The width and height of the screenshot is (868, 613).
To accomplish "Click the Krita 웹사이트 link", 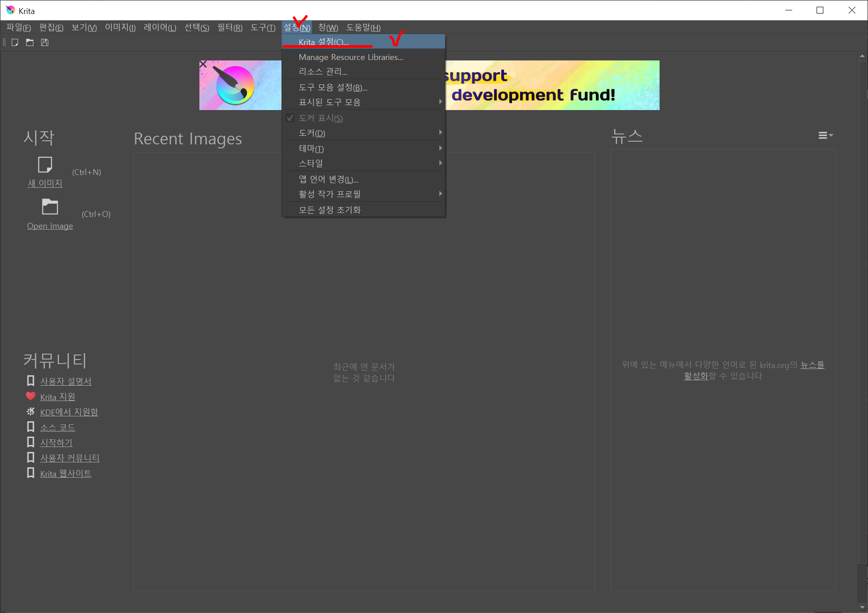I will (x=65, y=474).
